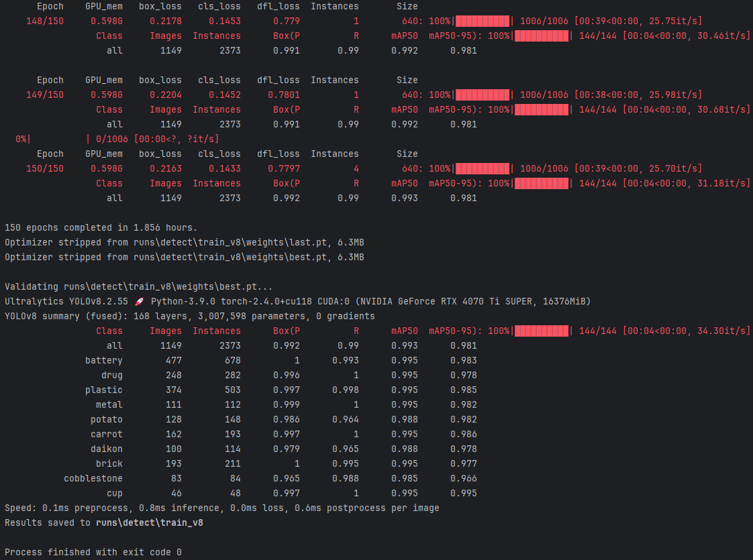
Task: Select box_loss value 0.2204
Action: coord(166,95)
